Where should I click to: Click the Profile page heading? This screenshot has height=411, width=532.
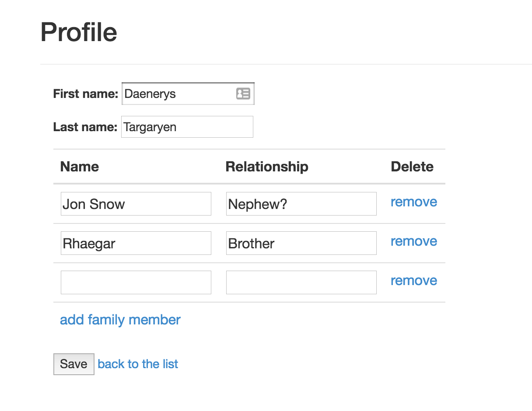point(79,32)
